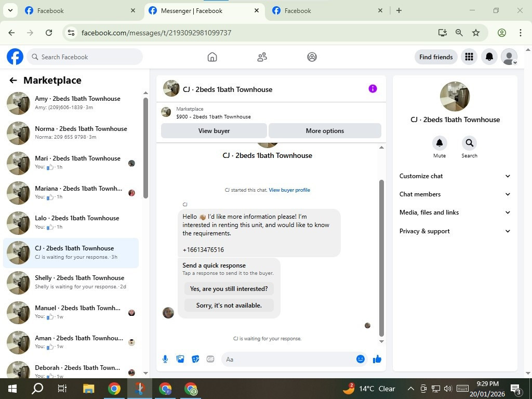Go to Home feed icon
The width and height of the screenshot is (532, 399).
tap(212, 57)
